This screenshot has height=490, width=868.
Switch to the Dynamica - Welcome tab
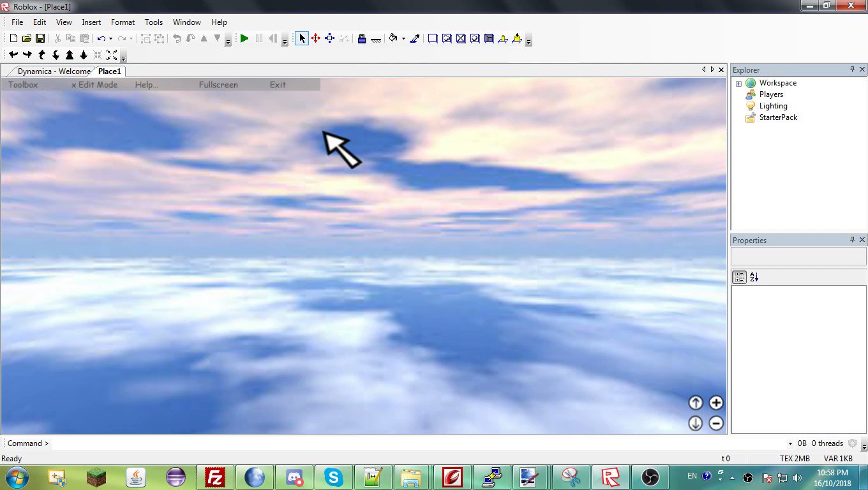tap(54, 71)
